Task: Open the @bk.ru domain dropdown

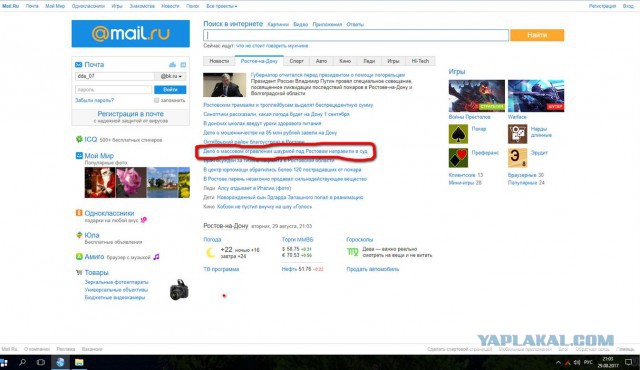Action: 170,76
